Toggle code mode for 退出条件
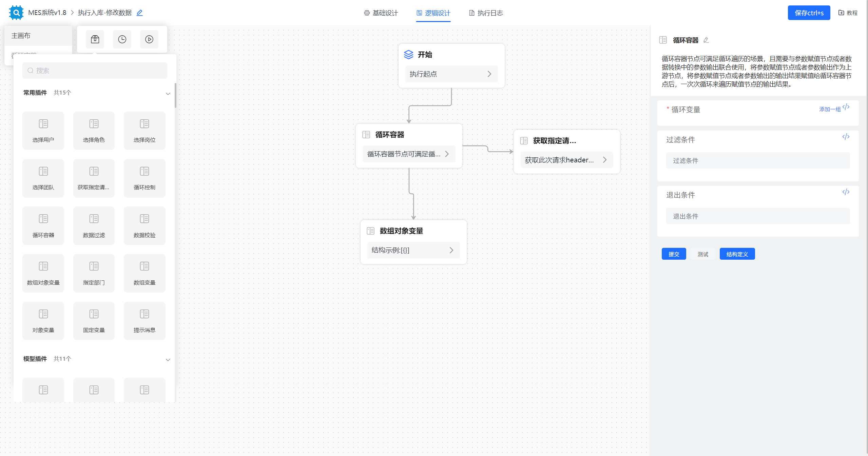The image size is (868, 456). 846,192
